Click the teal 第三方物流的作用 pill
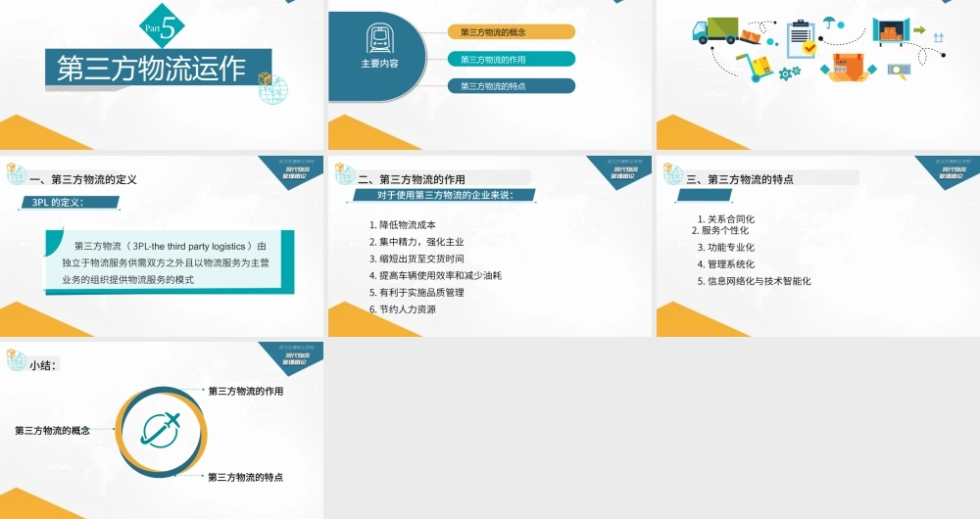 tap(512, 60)
